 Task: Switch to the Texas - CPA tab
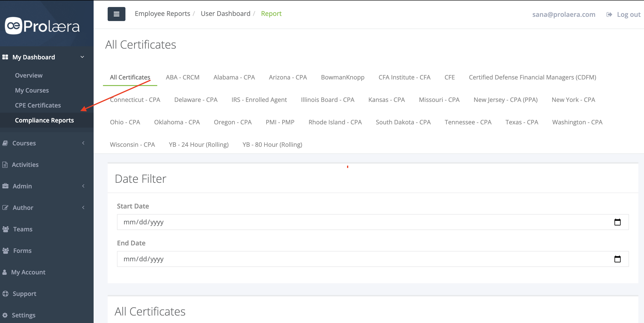(522, 122)
